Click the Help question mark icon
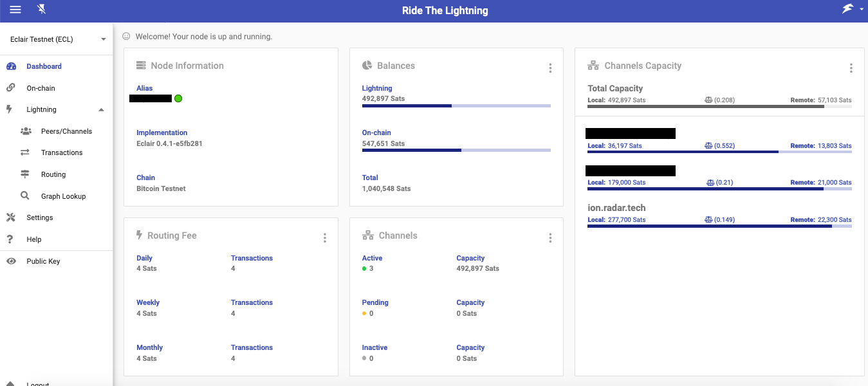This screenshot has height=386, width=868. pyautogui.click(x=10, y=239)
